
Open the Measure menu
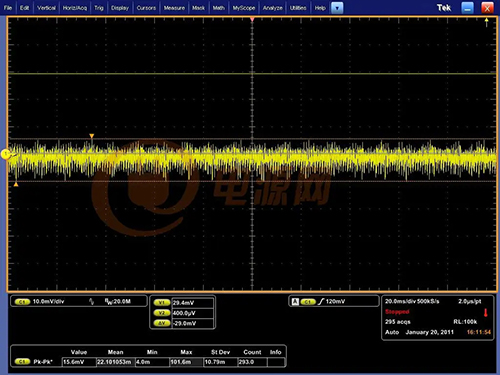[x=174, y=8]
